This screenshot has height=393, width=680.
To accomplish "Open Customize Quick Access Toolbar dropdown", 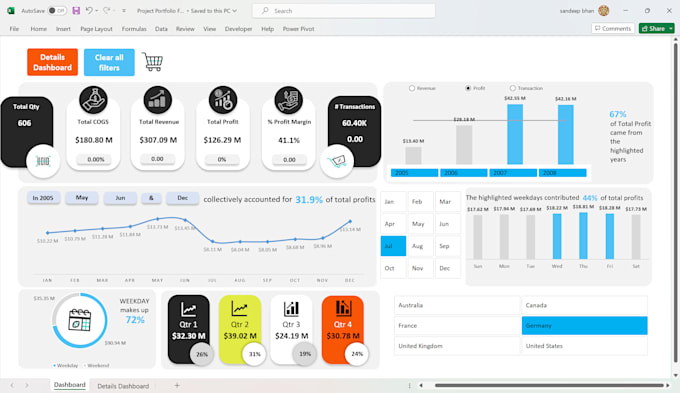I will (124, 10).
